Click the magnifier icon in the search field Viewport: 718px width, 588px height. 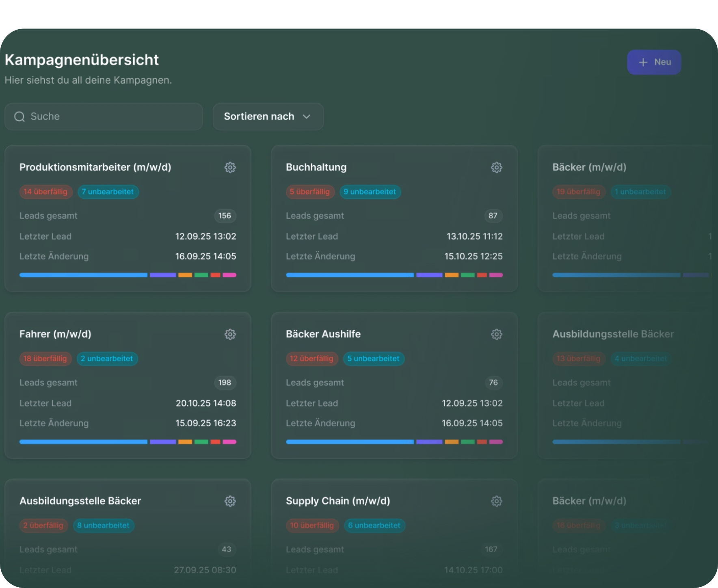(x=19, y=117)
